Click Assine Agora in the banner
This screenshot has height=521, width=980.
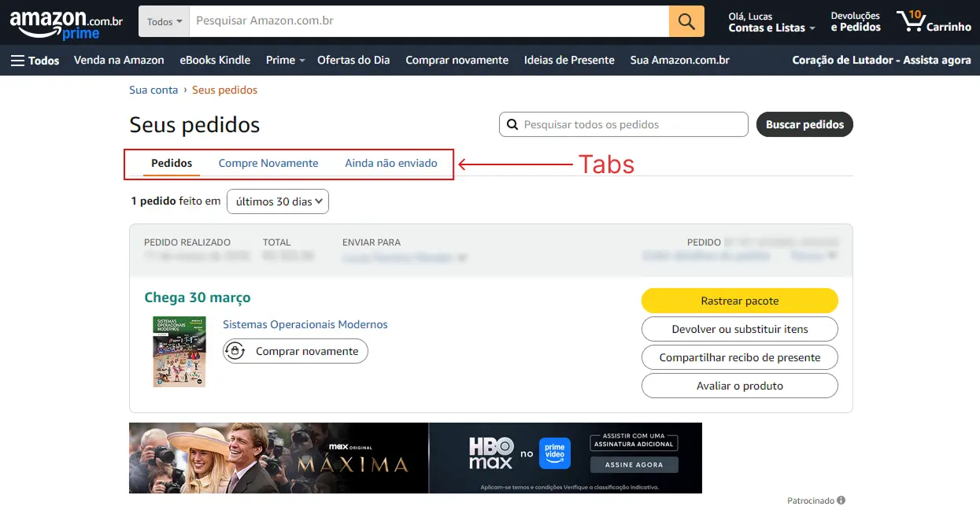634,464
